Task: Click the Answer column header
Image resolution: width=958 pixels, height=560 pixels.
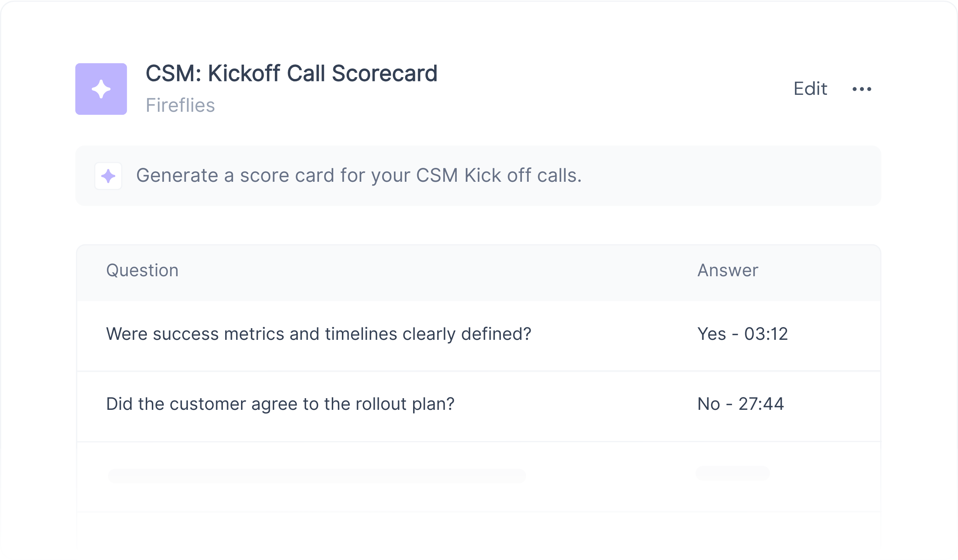Action: 728,271
